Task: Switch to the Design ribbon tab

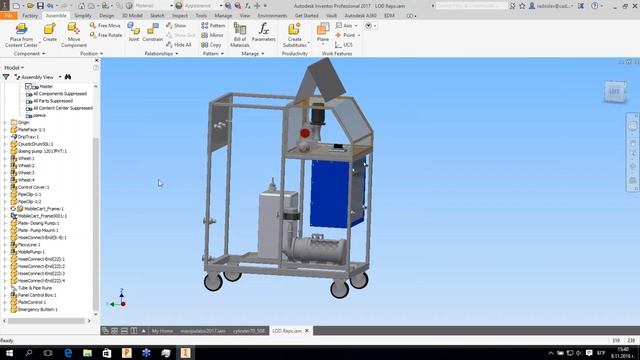Action: (107, 16)
